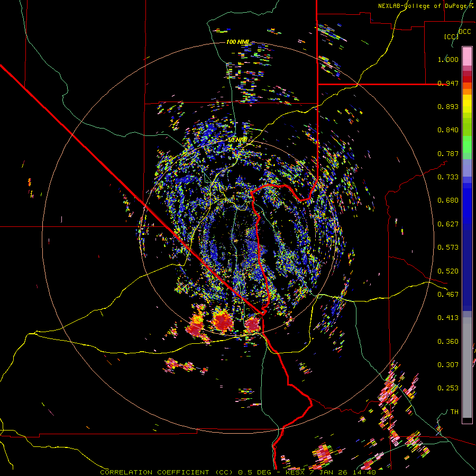Click the 0.413 scale value
The height and width of the screenshot is (476, 476).
tap(448, 318)
